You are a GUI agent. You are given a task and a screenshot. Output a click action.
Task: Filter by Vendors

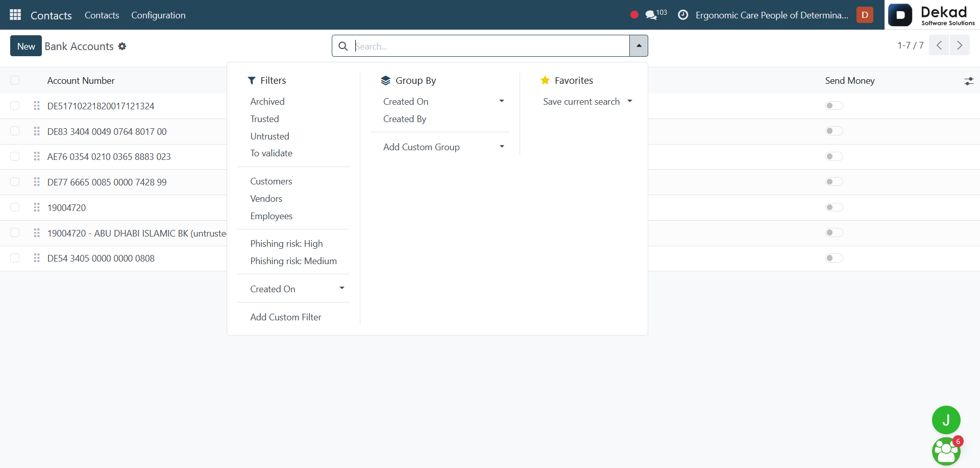tap(266, 199)
